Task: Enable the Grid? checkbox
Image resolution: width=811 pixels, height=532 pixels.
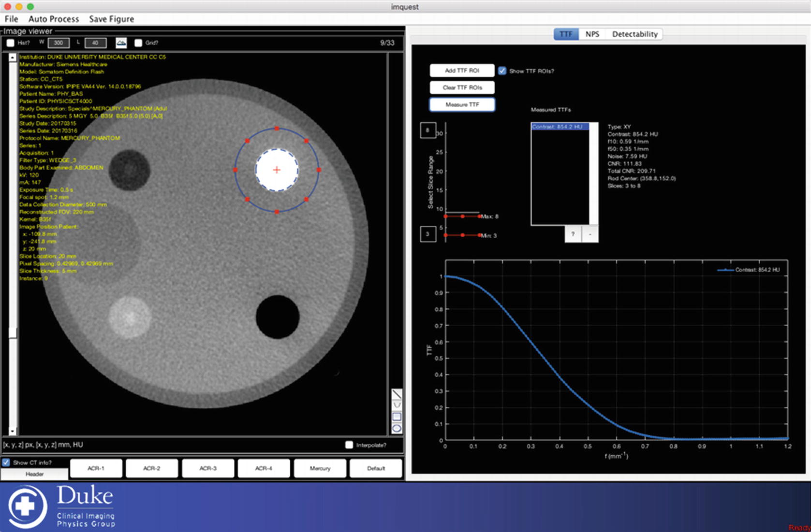Action: pyautogui.click(x=138, y=43)
